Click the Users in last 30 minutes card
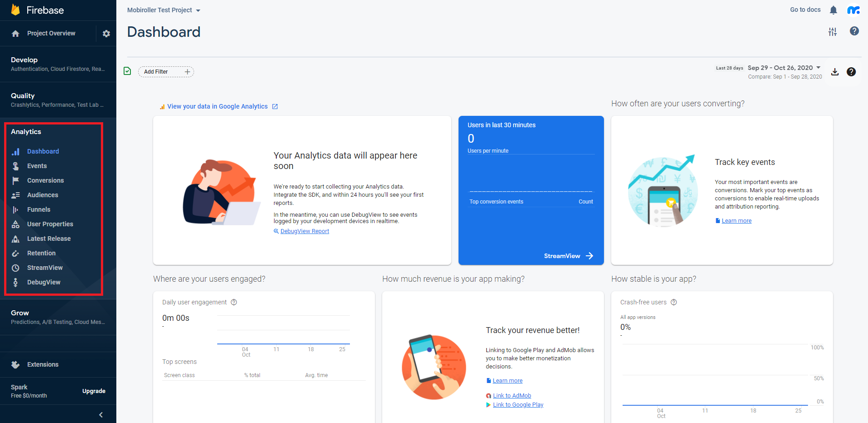 click(531, 190)
